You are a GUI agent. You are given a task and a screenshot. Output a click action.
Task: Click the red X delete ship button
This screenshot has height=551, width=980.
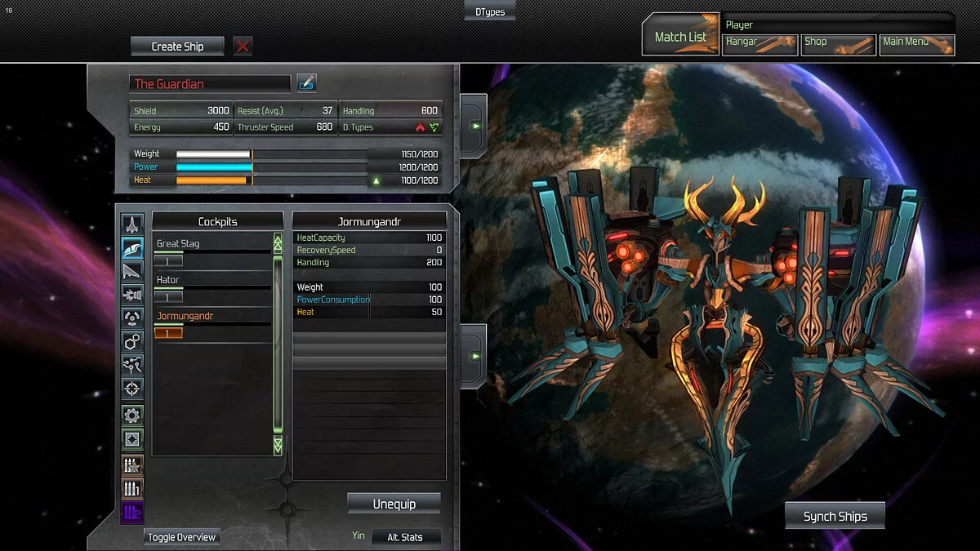point(243,47)
